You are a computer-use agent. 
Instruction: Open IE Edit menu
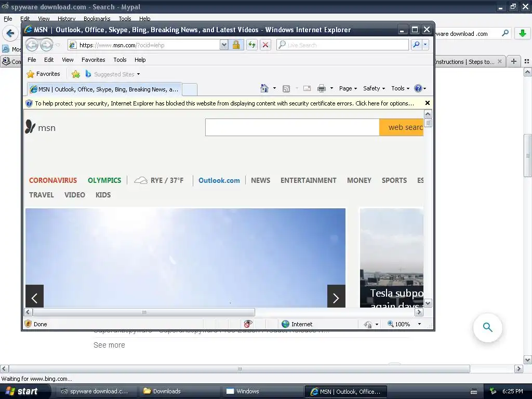(x=49, y=60)
